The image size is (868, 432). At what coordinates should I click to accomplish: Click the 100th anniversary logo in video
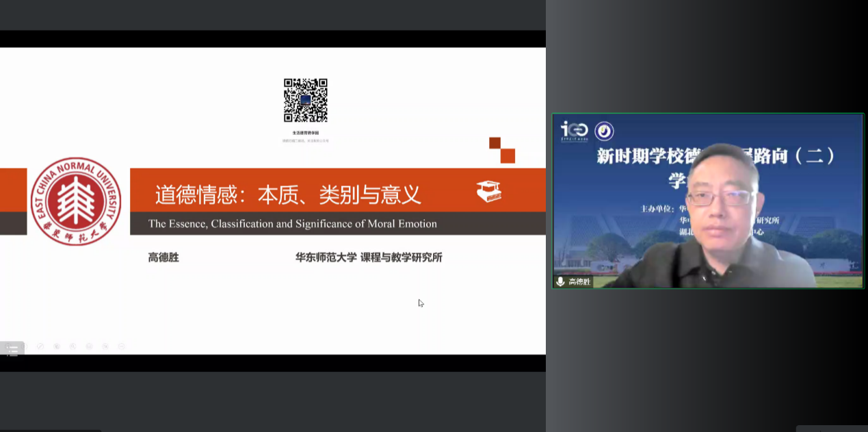click(574, 129)
